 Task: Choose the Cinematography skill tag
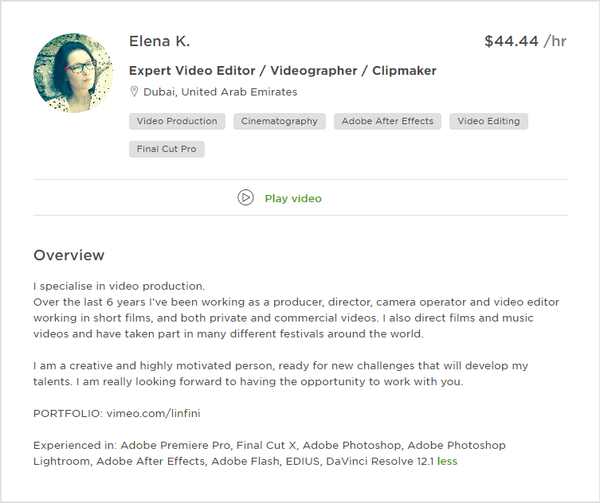[279, 121]
